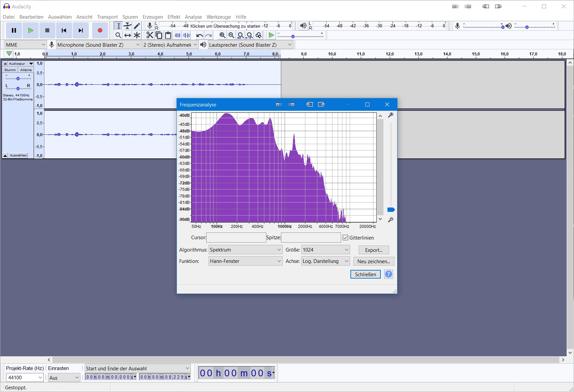This screenshot has width=574, height=392.
Task: Open the Einrasten snap dropdown
Action: (64, 378)
